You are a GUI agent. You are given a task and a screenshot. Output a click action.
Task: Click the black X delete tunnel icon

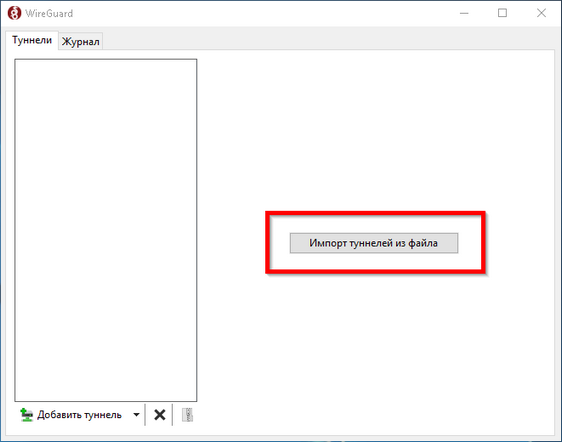click(159, 415)
